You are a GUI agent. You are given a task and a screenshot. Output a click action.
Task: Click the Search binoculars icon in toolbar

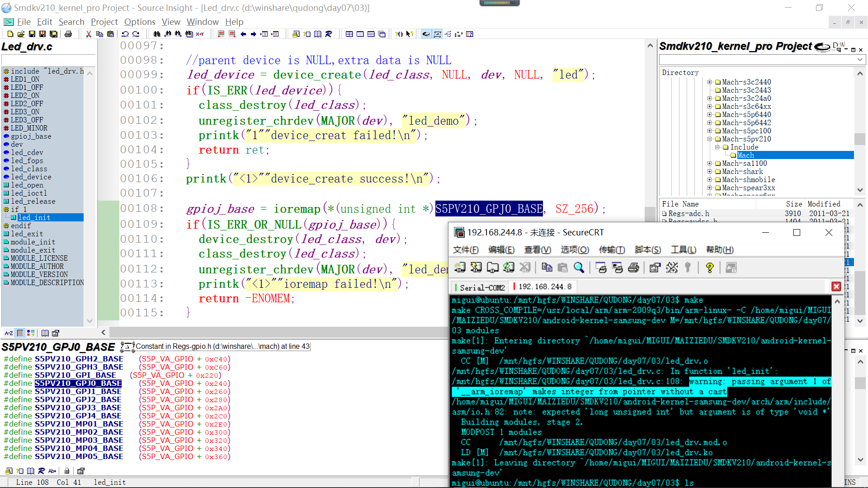click(x=157, y=34)
